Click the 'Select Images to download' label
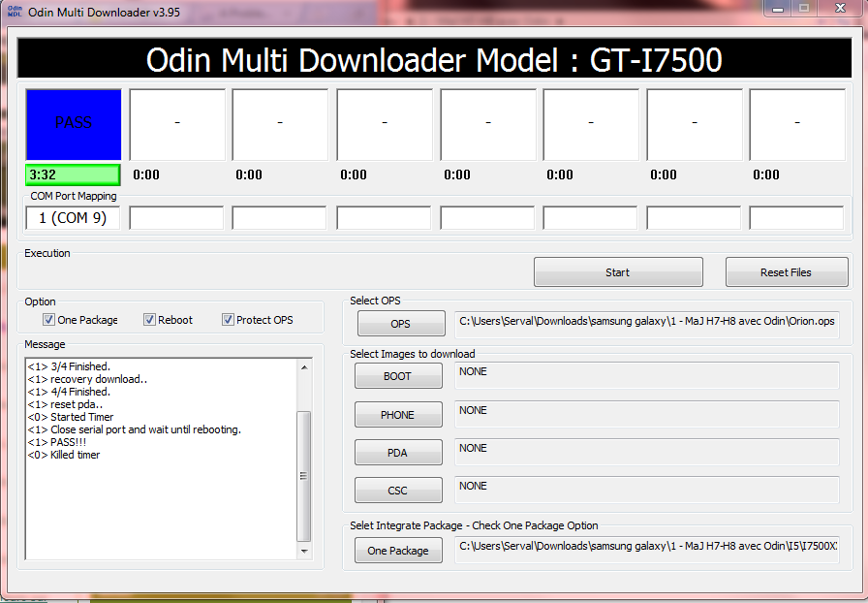 (x=413, y=354)
